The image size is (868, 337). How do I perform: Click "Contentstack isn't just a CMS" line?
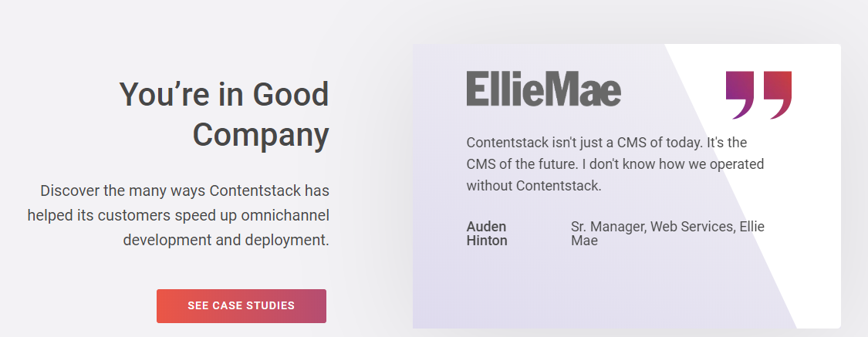click(x=606, y=143)
